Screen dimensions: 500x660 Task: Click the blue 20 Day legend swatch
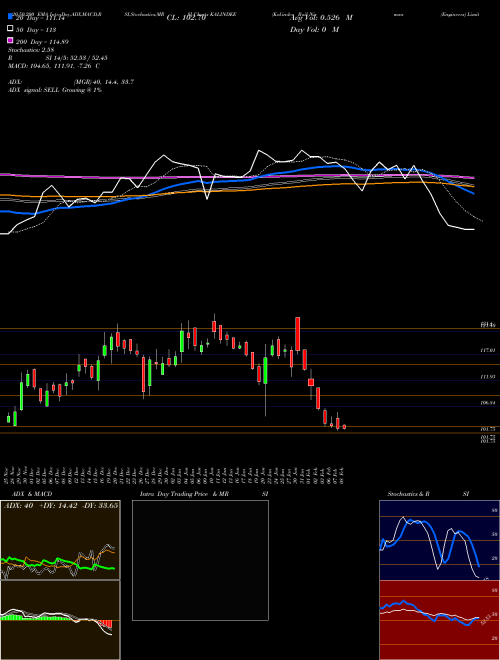point(10,17)
